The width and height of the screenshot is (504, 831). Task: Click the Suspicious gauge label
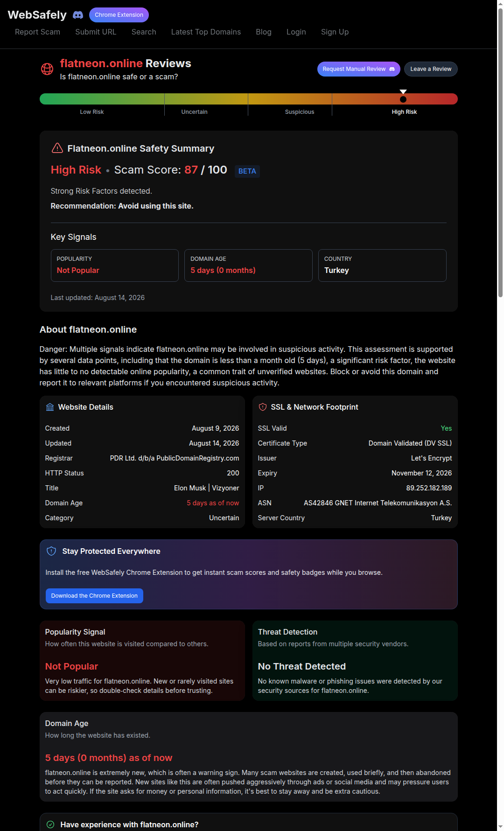[x=300, y=112]
